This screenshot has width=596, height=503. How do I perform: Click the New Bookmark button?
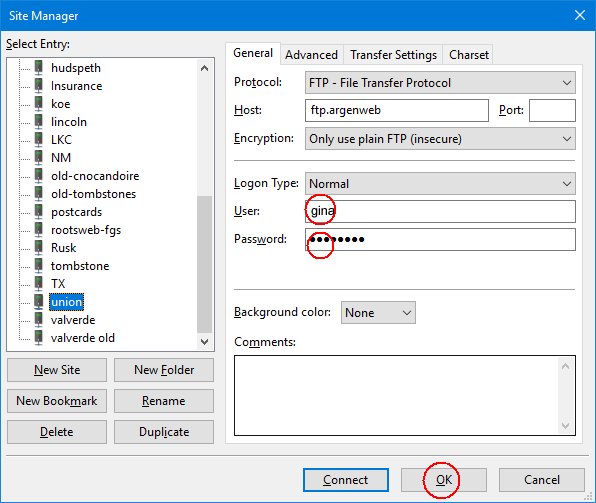point(57,401)
